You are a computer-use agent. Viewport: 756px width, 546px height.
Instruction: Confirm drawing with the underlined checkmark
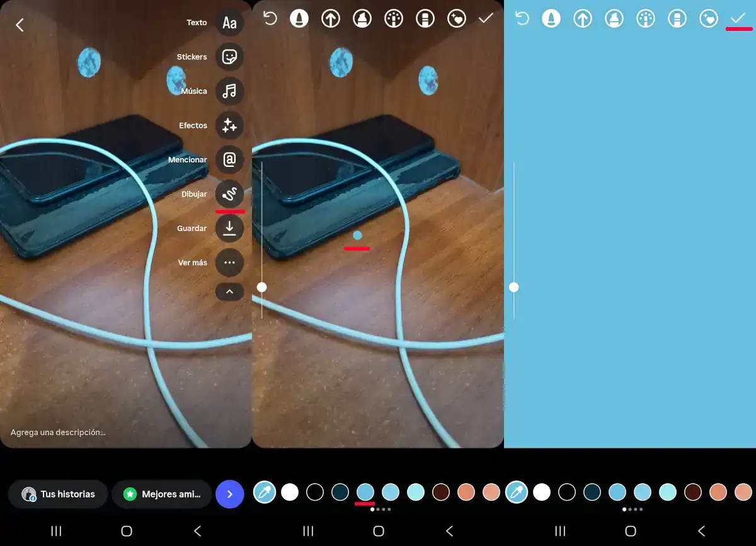738,19
